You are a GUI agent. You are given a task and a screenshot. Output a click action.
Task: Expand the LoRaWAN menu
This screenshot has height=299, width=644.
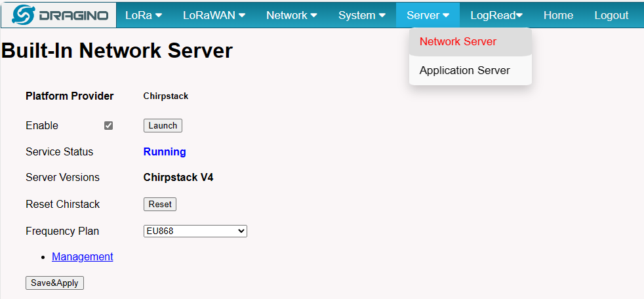pos(214,15)
